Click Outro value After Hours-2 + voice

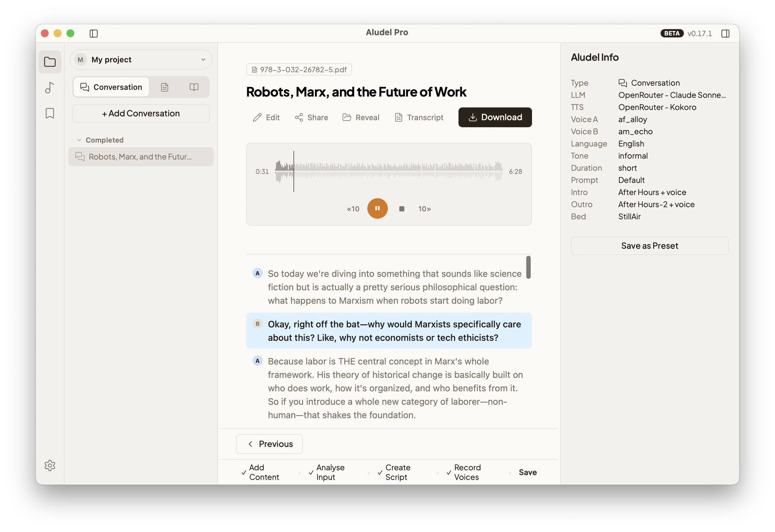(656, 204)
